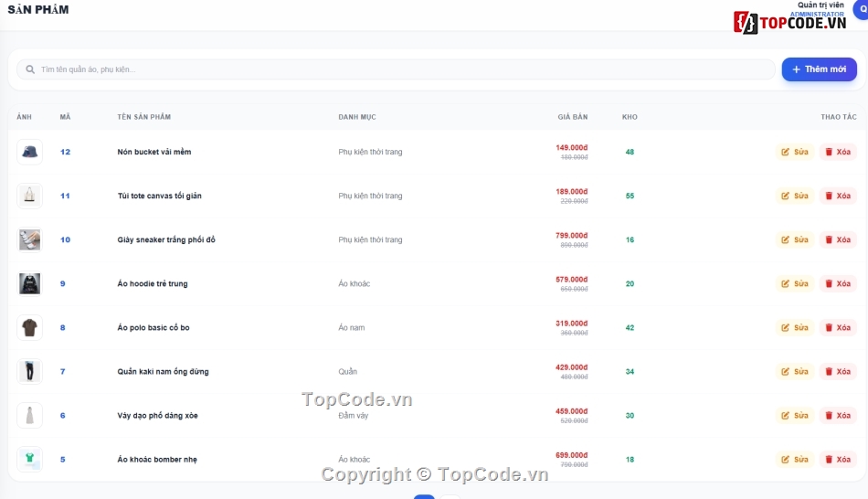868x499 pixels.
Task: Select product name Váy dạo phố dáng xòe
Action: click(x=157, y=415)
